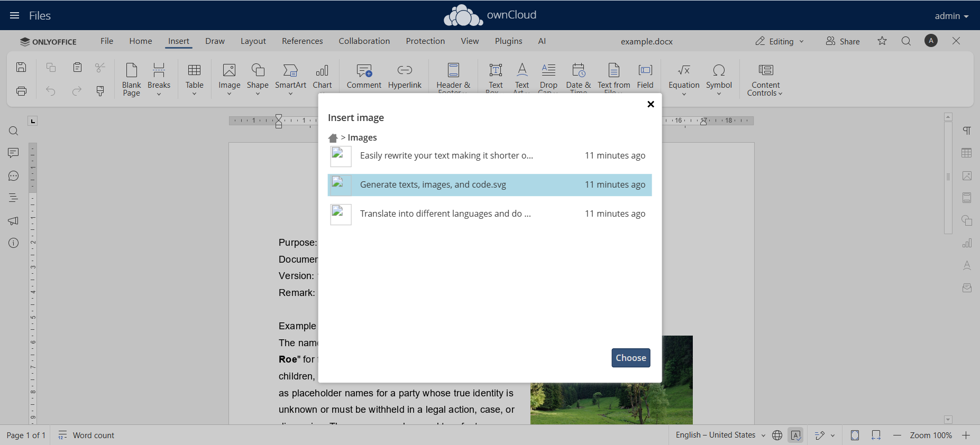Add a Comment from ribbon
980x445 pixels.
[x=364, y=77]
